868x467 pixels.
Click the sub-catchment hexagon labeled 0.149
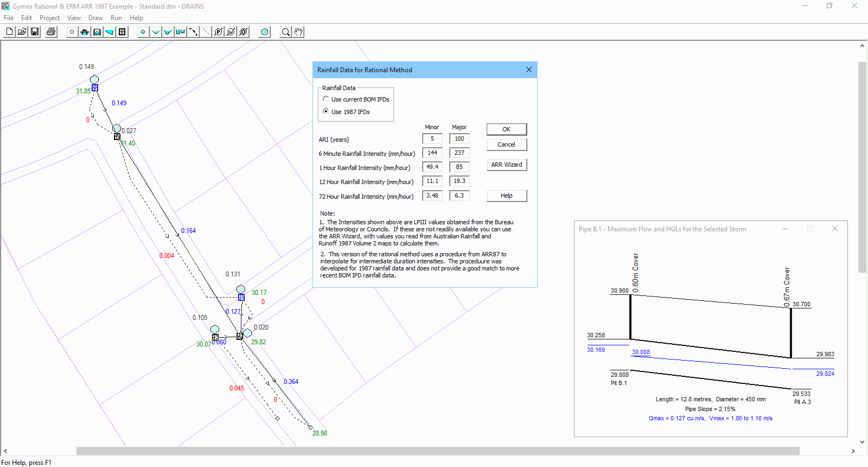point(94,80)
